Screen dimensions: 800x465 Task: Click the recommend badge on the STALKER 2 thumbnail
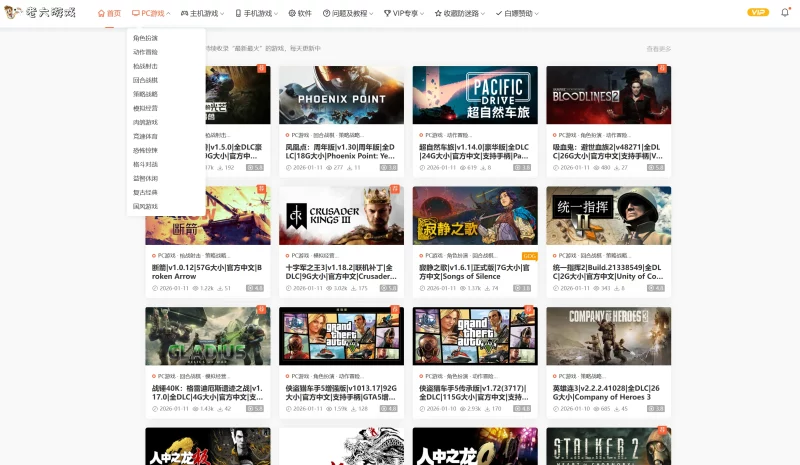(x=662, y=430)
